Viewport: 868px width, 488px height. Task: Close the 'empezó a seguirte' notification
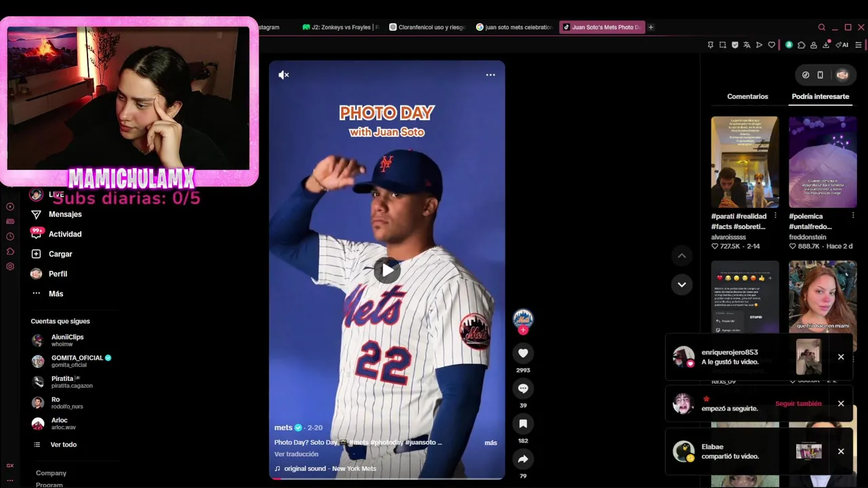pos(841,403)
